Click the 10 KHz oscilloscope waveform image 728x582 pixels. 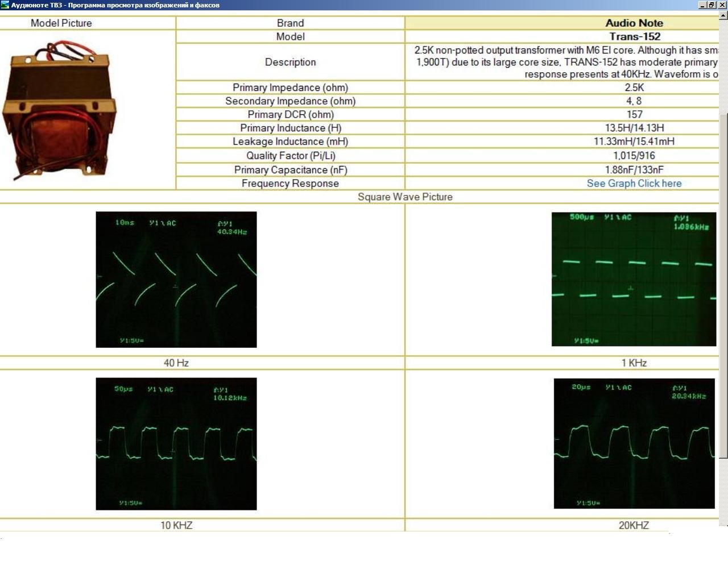[x=176, y=444]
